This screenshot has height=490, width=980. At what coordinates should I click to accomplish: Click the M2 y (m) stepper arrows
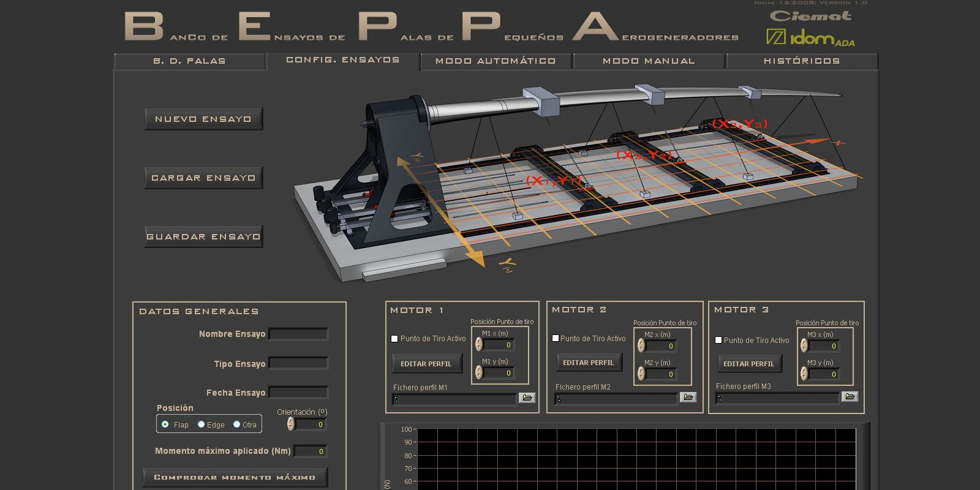pos(641,374)
